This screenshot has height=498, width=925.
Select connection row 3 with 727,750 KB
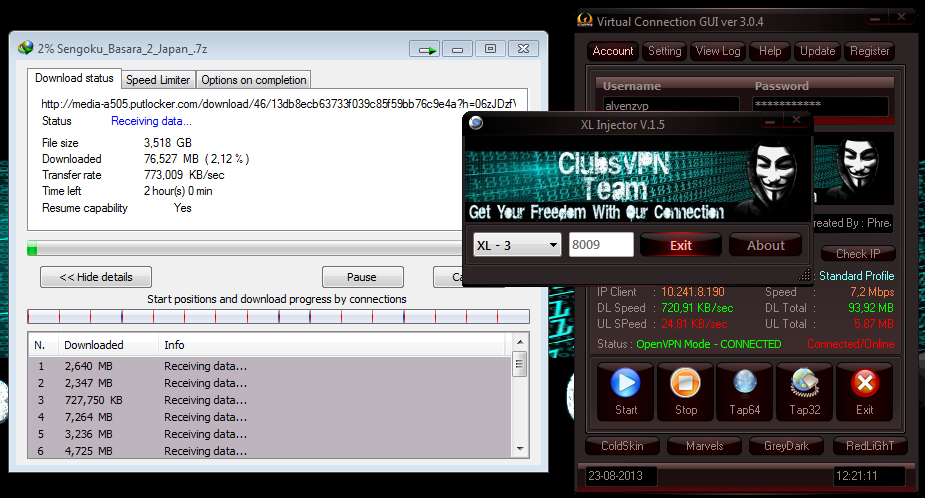pos(270,400)
